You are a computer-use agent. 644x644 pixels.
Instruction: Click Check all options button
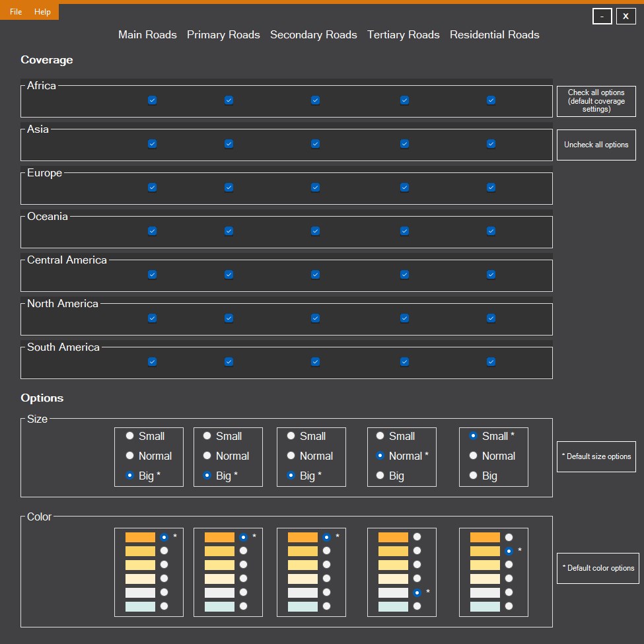(596, 101)
